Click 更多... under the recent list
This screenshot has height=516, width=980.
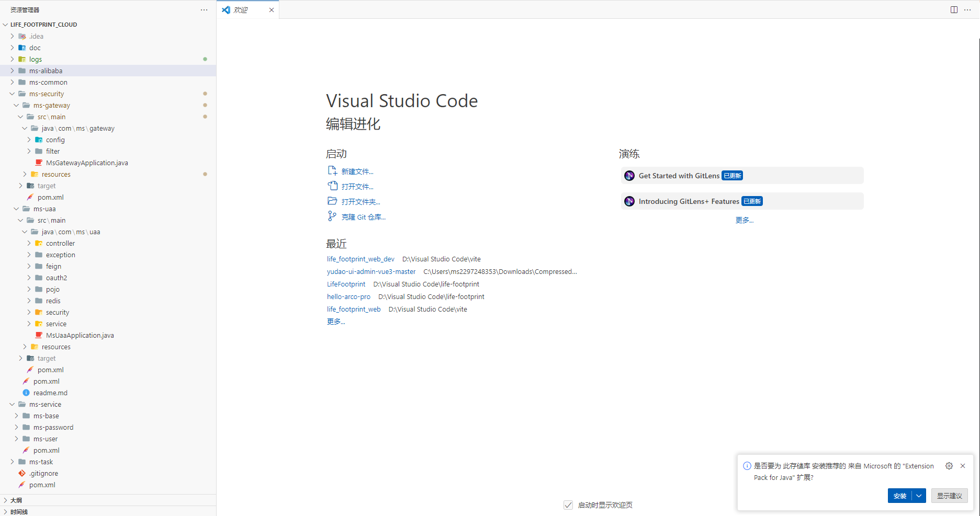tap(336, 322)
